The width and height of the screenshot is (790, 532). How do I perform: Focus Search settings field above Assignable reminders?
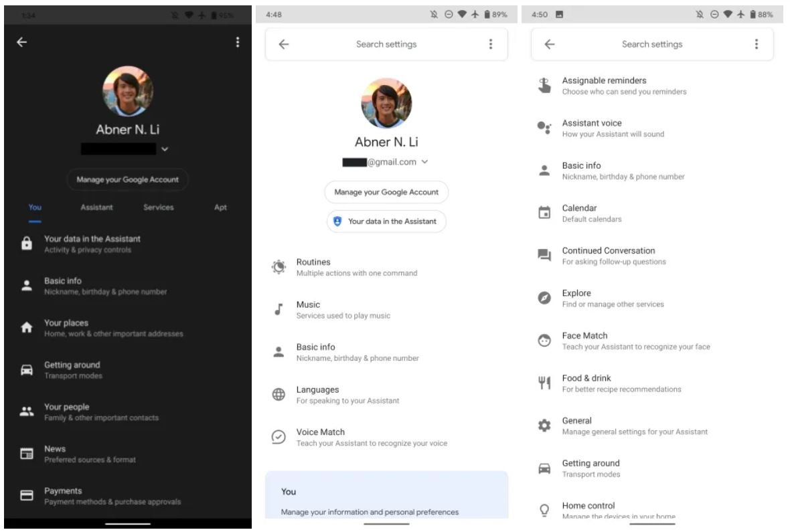click(651, 44)
